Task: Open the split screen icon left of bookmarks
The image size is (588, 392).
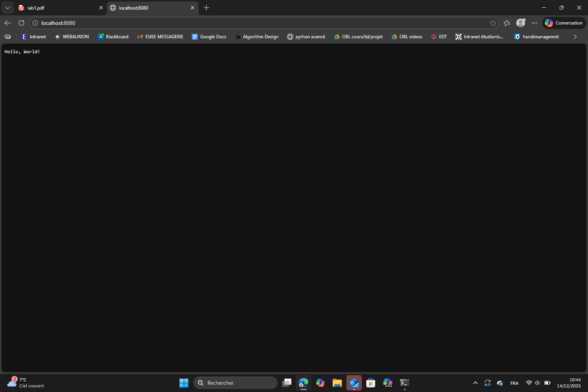Action: tap(8, 36)
